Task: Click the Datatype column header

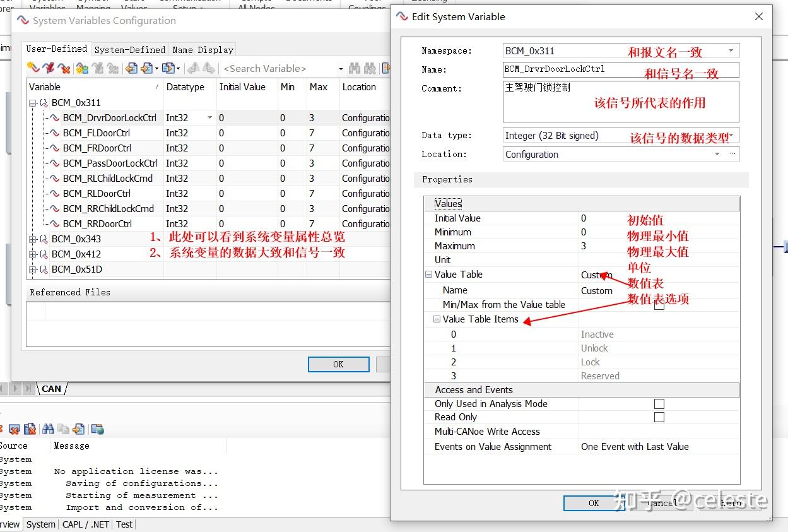Action: tap(189, 87)
